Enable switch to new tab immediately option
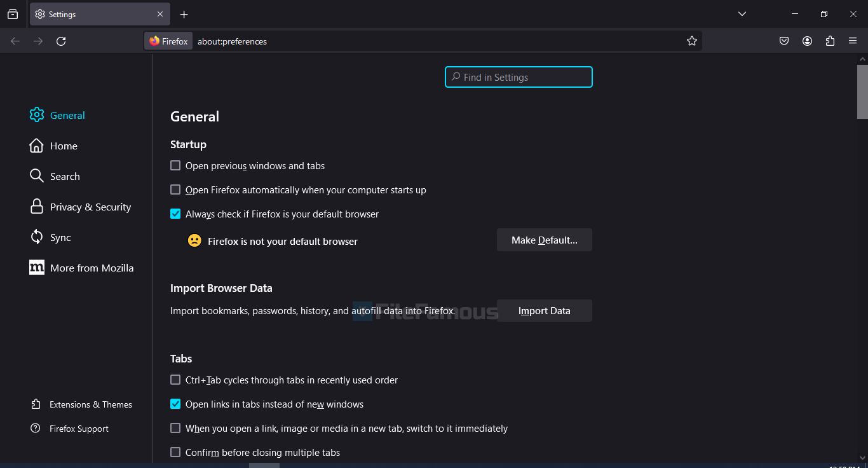Image resolution: width=868 pixels, height=468 pixels. pos(175,428)
